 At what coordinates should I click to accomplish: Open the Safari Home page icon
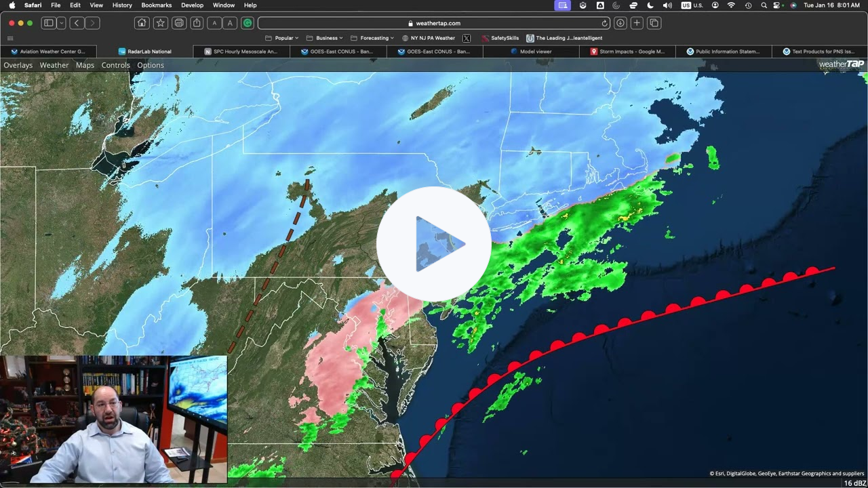[140, 22]
